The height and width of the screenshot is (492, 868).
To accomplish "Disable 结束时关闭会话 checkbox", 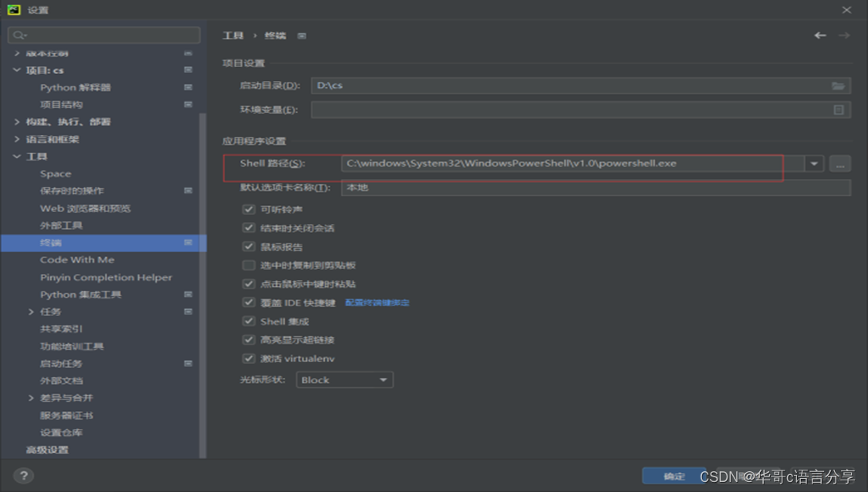I will pyautogui.click(x=248, y=227).
